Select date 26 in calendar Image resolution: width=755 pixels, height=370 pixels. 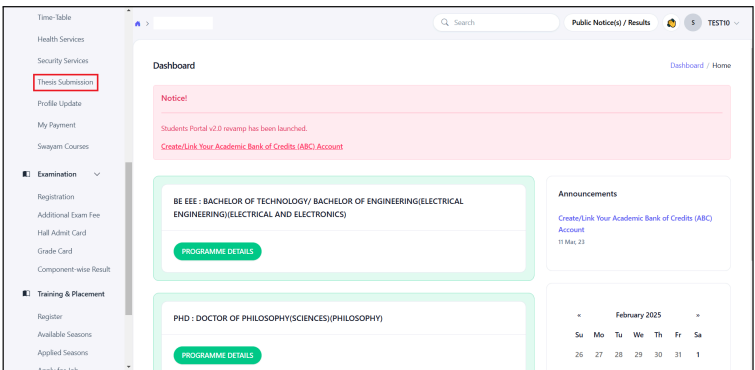pos(579,355)
